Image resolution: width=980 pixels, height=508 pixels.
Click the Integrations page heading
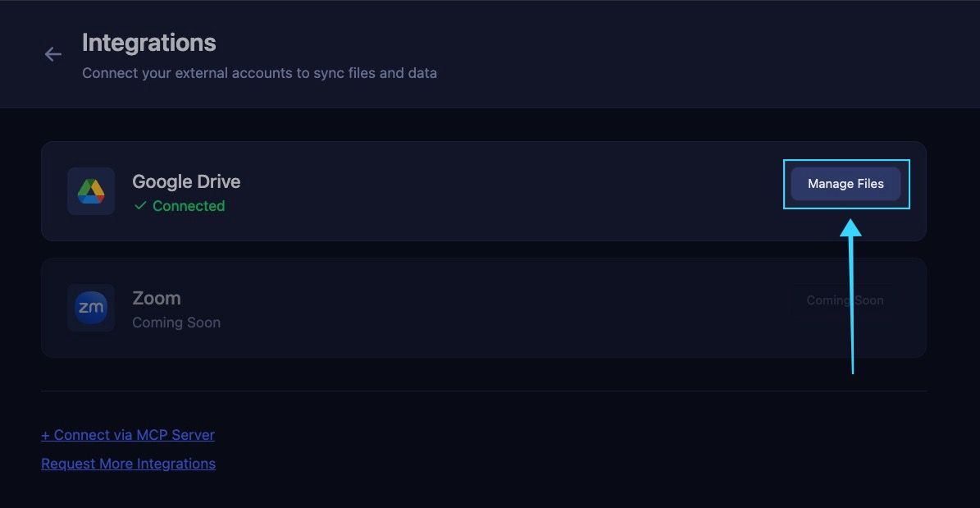(148, 43)
